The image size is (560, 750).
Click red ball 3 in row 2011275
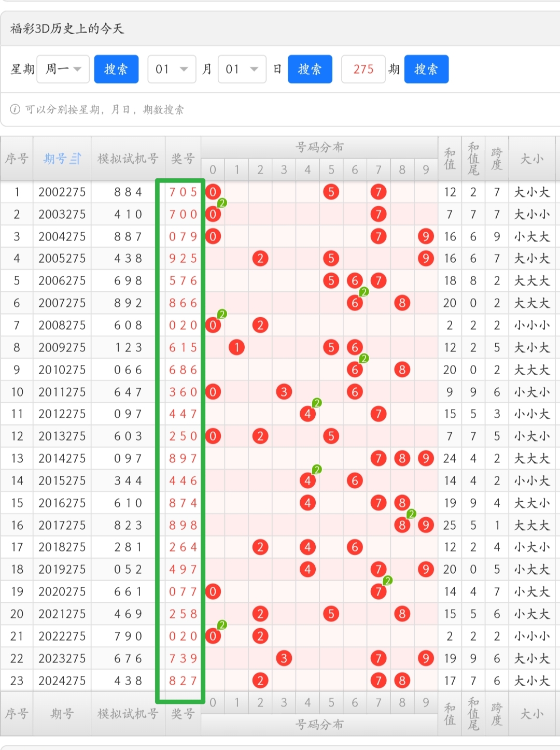point(284,392)
